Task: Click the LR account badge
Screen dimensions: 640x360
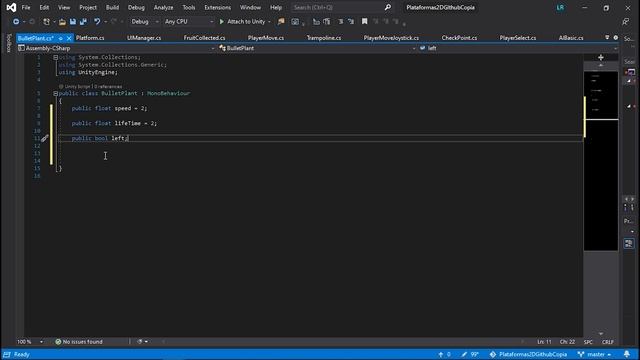Action: pyautogui.click(x=560, y=7)
